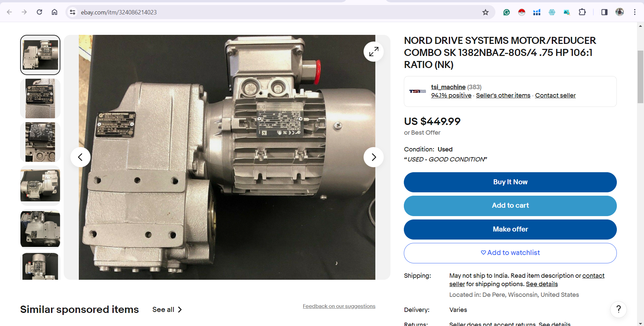This screenshot has height=326, width=644.
Task: Select the fourth side-view thumbnail
Action: click(x=40, y=186)
